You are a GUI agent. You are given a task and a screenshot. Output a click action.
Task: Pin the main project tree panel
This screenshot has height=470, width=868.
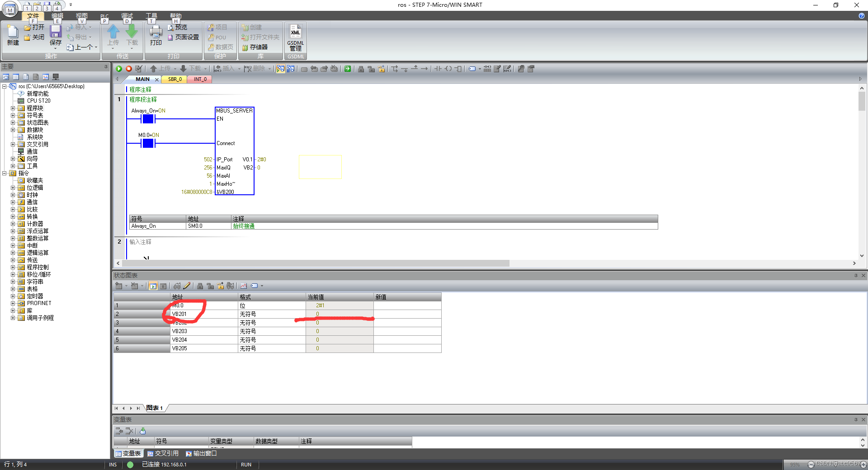[106, 66]
